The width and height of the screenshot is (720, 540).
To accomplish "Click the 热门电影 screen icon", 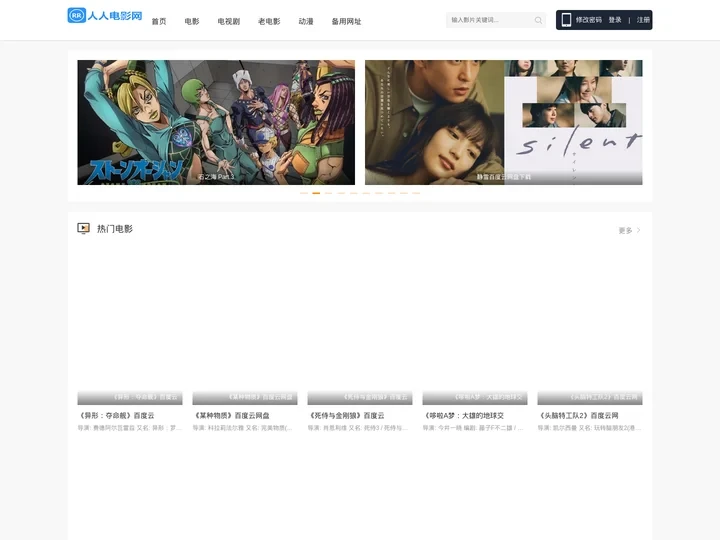I will (83, 228).
